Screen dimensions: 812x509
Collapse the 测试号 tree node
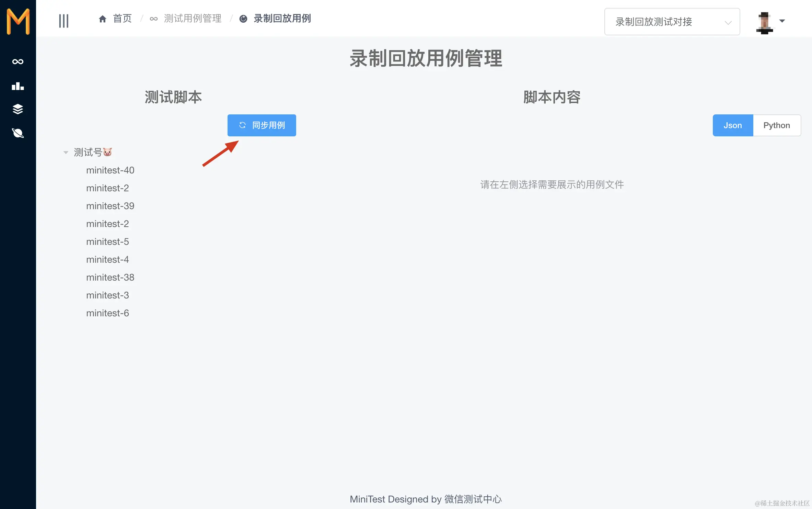coord(66,152)
